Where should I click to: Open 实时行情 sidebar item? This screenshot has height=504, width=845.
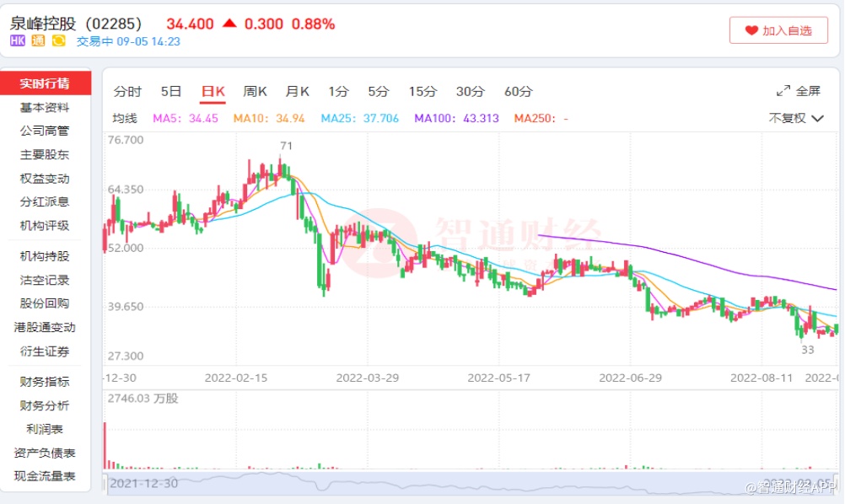click(x=46, y=83)
